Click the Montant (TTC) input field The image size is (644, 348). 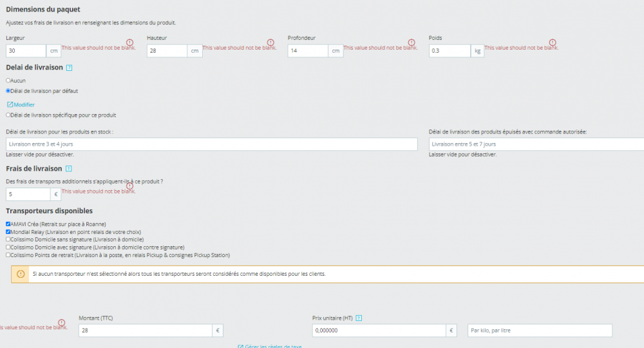146,331
